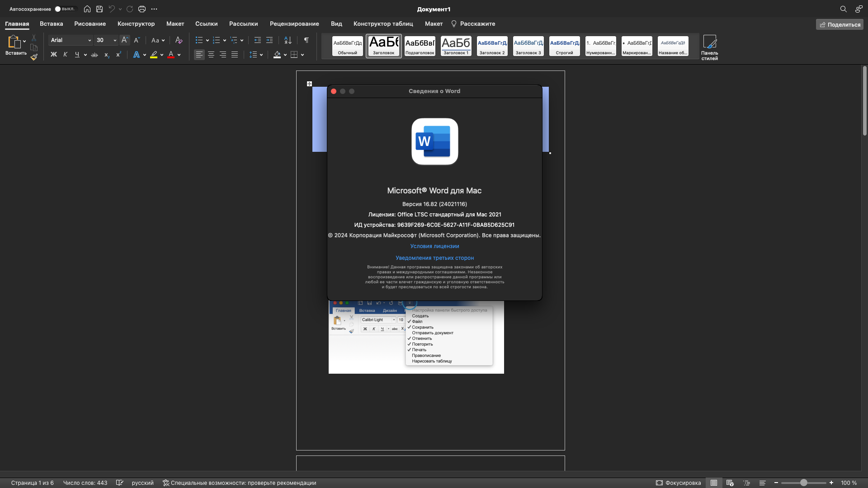Click the clear formatting icon
Viewport: 868px width, 488px height.
tap(179, 40)
